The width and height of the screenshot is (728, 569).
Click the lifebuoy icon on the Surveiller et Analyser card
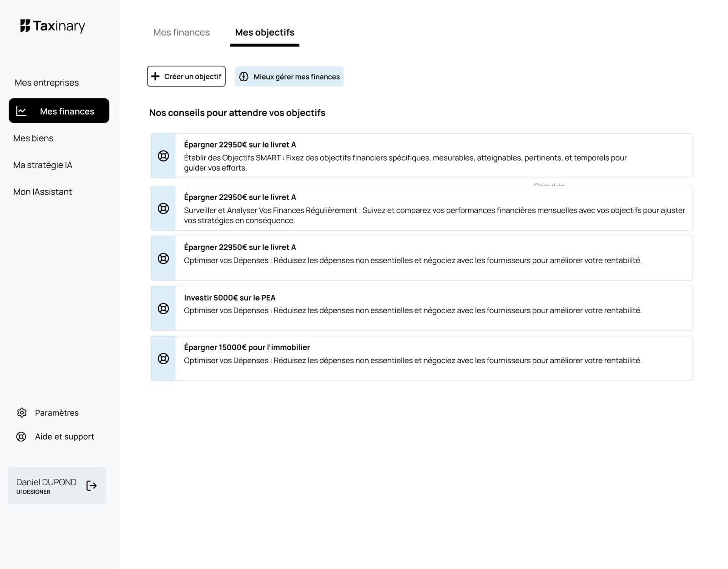(163, 208)
